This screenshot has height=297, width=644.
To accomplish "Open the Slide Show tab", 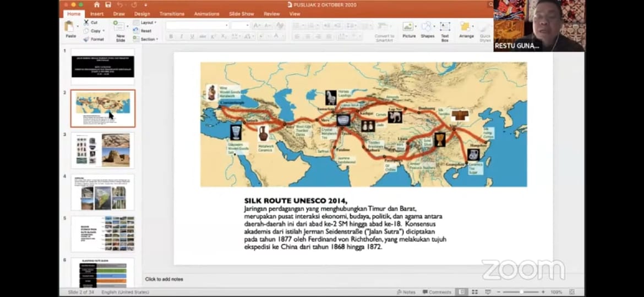I will pyautogui.click(x=241, y=14).
